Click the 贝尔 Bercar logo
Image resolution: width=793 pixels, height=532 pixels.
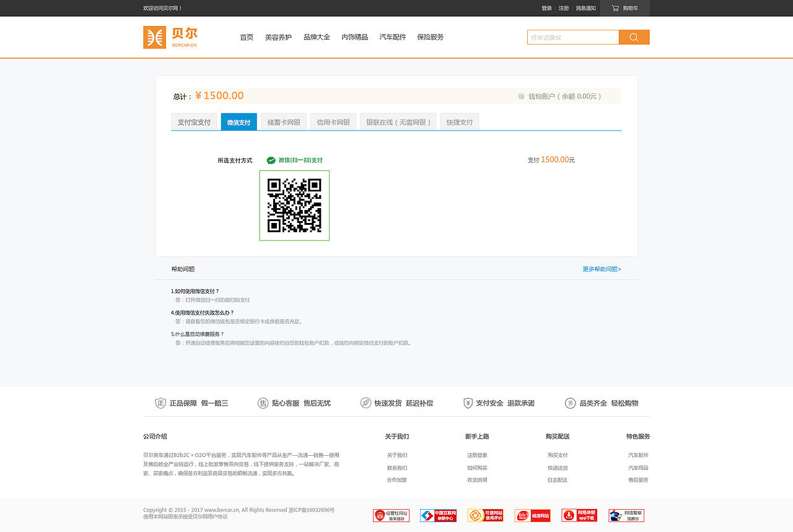point(170,37)
